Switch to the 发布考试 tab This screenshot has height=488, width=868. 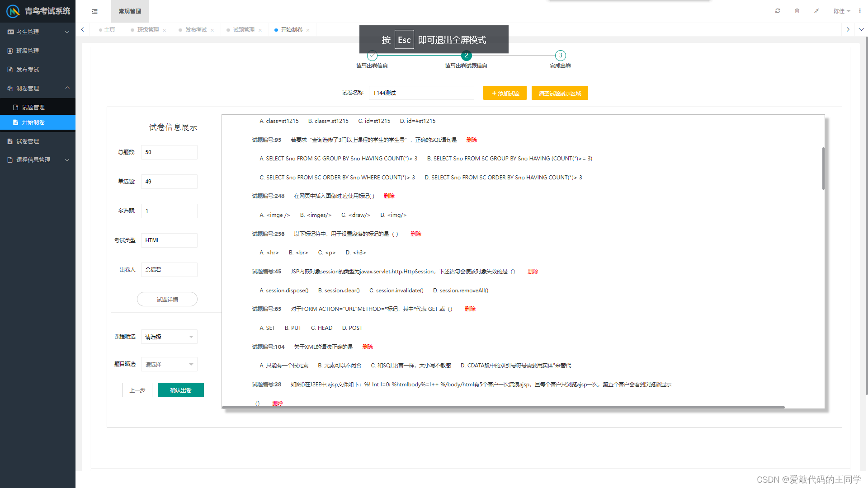[196, 30]
